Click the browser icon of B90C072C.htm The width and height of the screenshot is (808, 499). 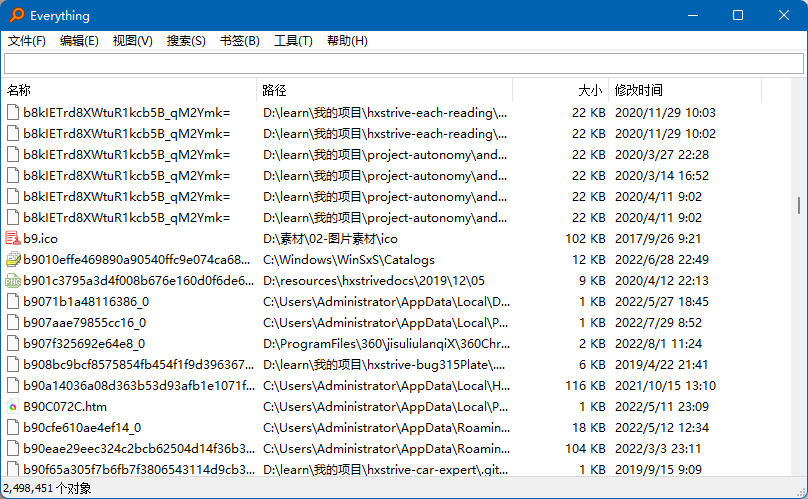pos(13,407)
